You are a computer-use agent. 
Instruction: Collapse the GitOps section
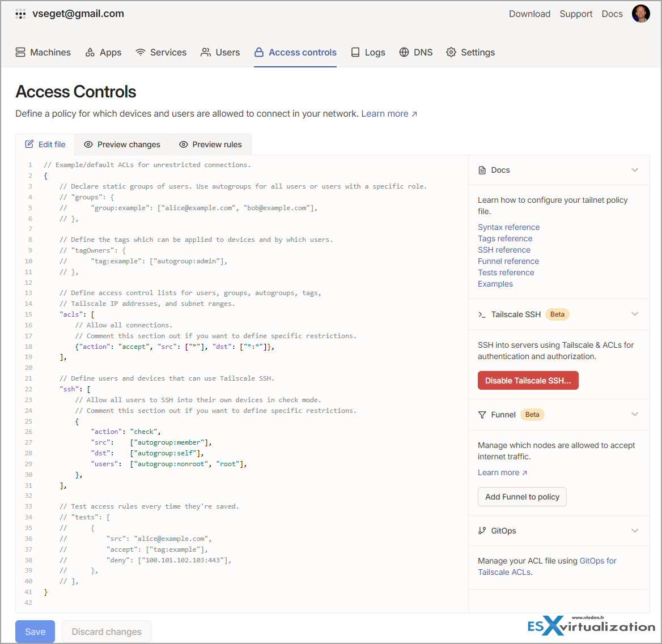point(634,531)
